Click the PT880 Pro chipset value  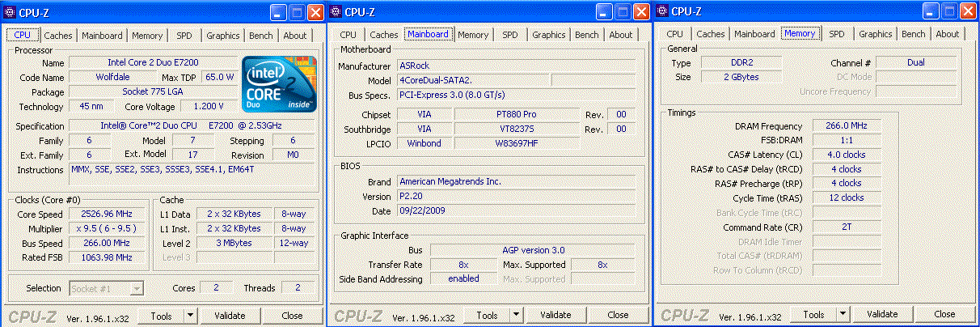click(x=516, y=114)
